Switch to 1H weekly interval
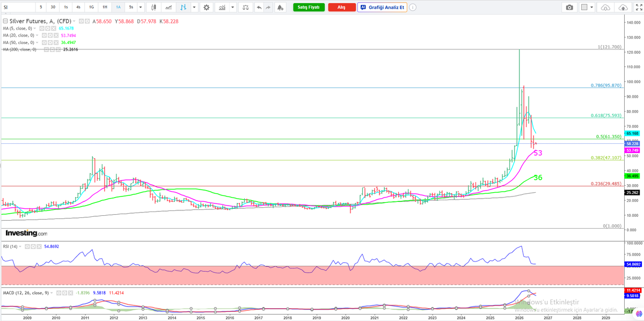Screen dimensions: 644x321 [x=105, y=8]
